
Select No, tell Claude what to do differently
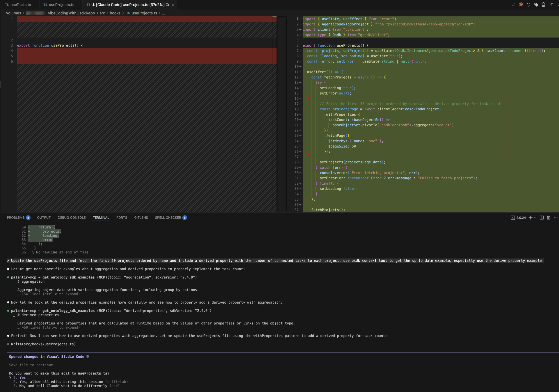point(63,386)
